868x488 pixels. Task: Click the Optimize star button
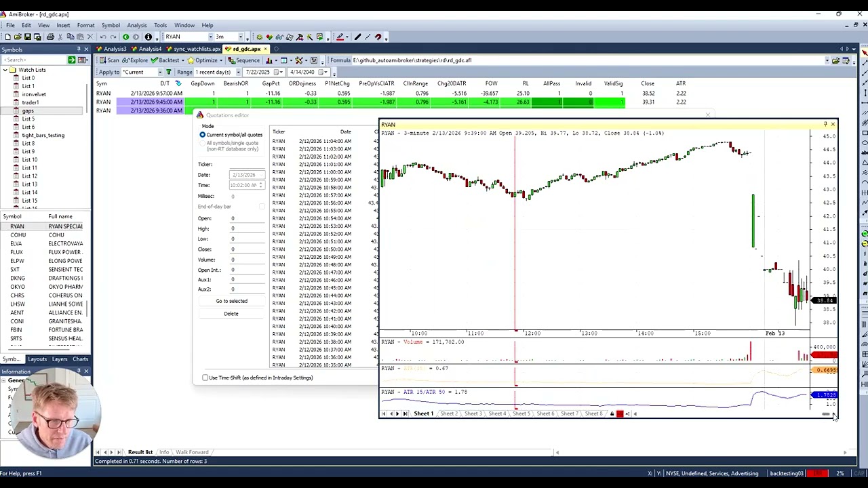(x=202, y=60)
